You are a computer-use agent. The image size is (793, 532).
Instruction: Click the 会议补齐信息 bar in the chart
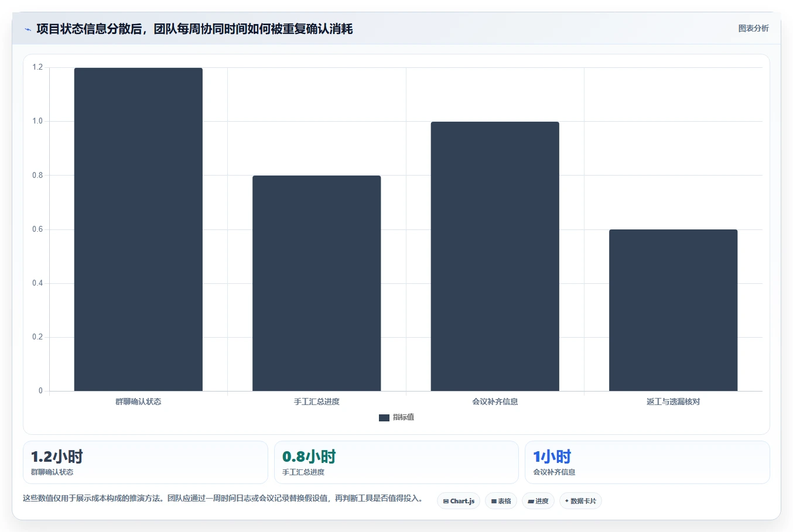point(495,256)
